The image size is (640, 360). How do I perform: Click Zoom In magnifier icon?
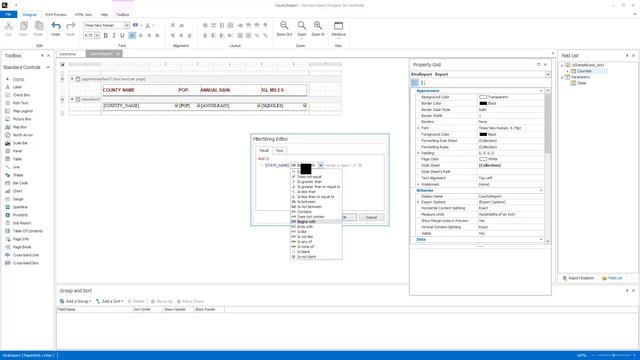coord(318,29)
